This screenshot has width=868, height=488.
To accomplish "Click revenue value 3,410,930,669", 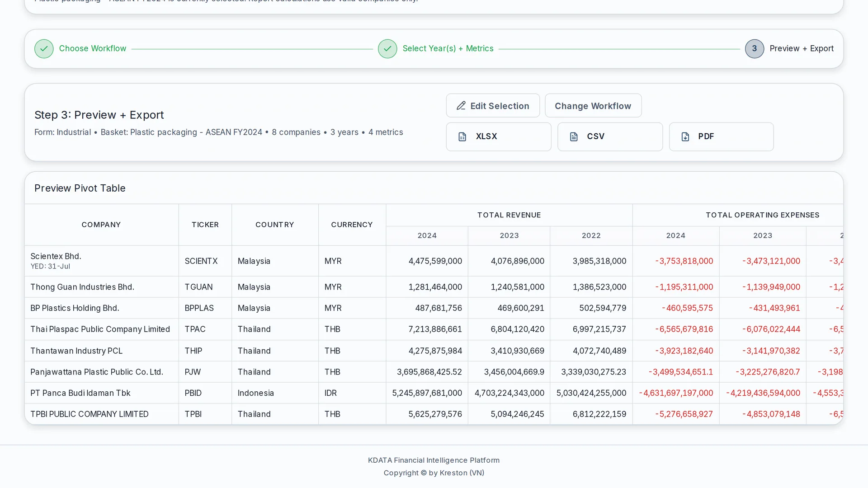I will pyautogui.click(x=517, y=351).
